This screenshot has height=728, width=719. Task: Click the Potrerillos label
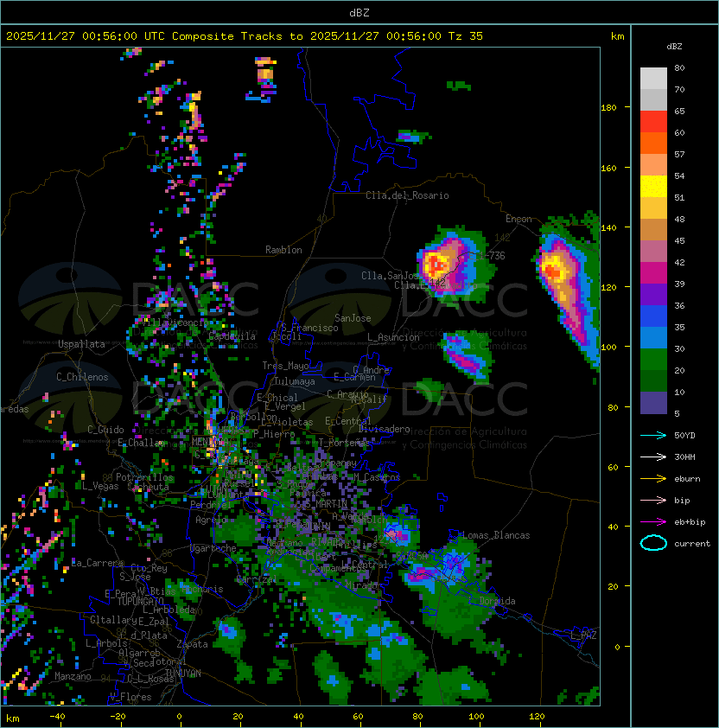[x=144, y=476]
